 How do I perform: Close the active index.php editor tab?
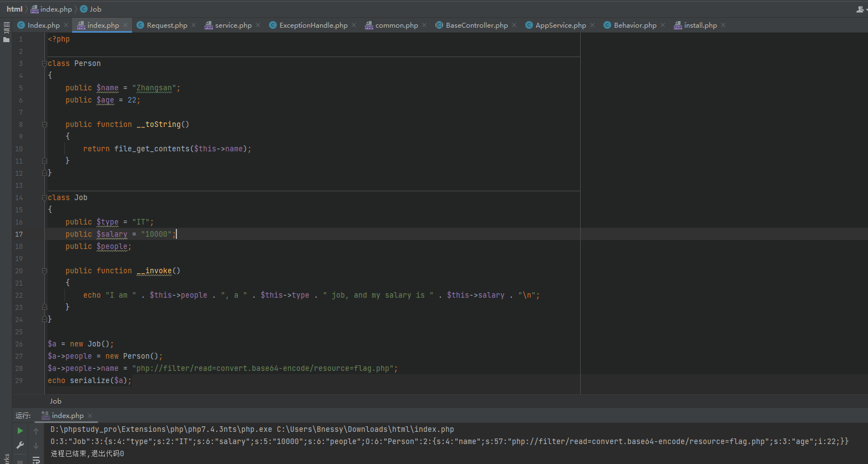(x=125, y=25)
